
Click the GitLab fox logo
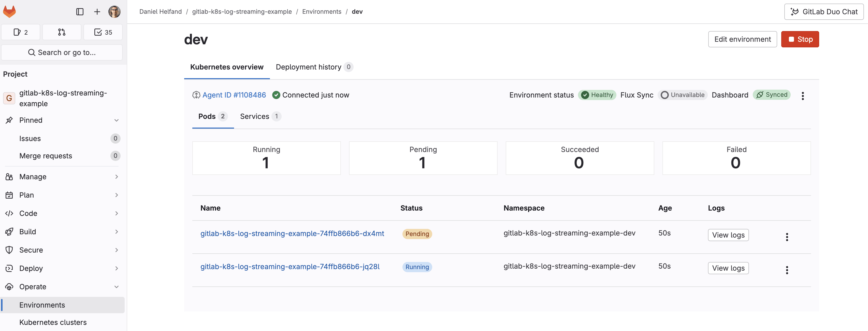pyautogui.click(x=9, y=11)
